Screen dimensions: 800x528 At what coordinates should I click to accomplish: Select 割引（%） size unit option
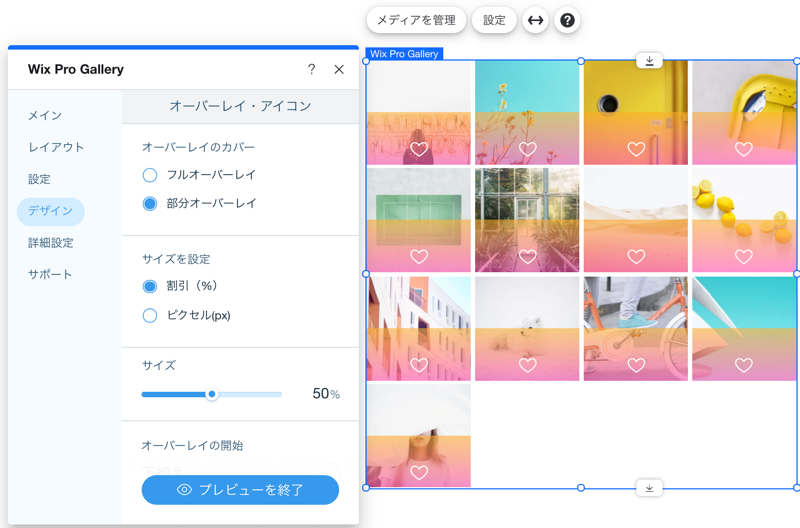(x=149, y=286)
